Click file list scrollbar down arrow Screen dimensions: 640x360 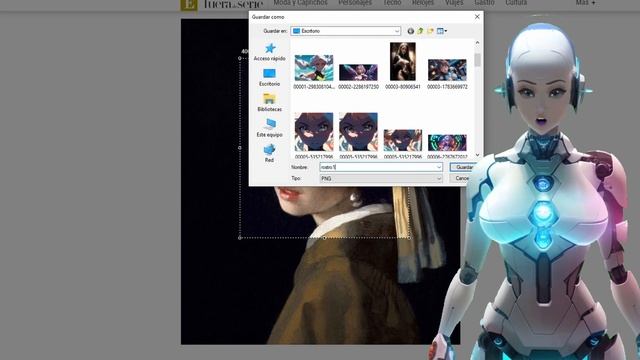[477, 155]
